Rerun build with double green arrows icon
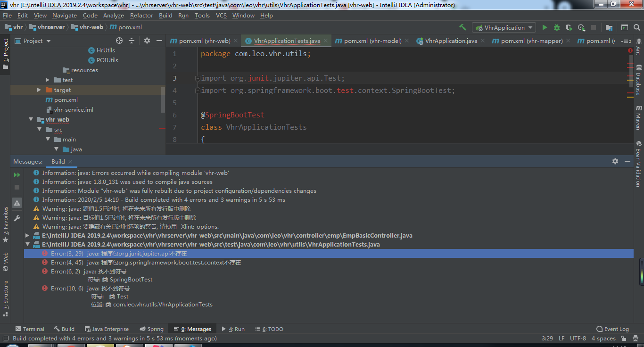Image resolution: width=644 pixels, height=347 pixels. click(17, 174)
